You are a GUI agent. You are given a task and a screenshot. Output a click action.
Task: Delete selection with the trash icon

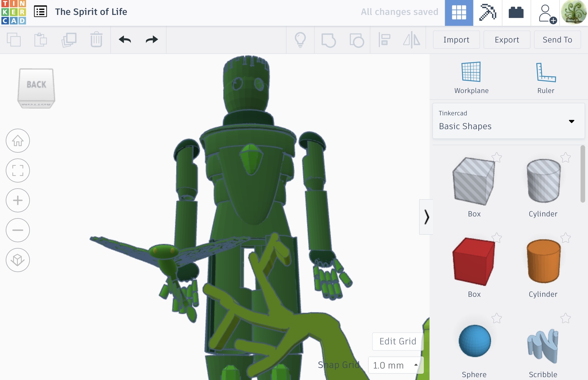96,40
